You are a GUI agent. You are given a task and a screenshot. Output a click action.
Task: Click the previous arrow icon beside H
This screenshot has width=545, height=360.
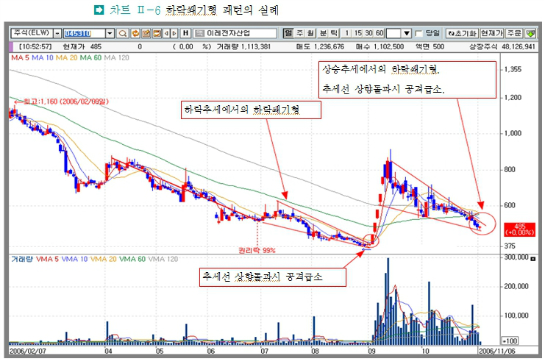click(x=166, y=33)
